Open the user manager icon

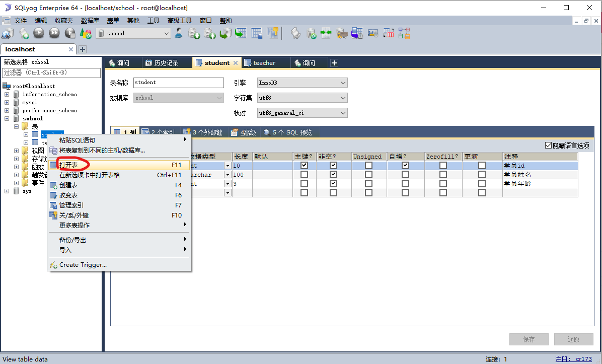pyautogui.click(x=179, y=33)
